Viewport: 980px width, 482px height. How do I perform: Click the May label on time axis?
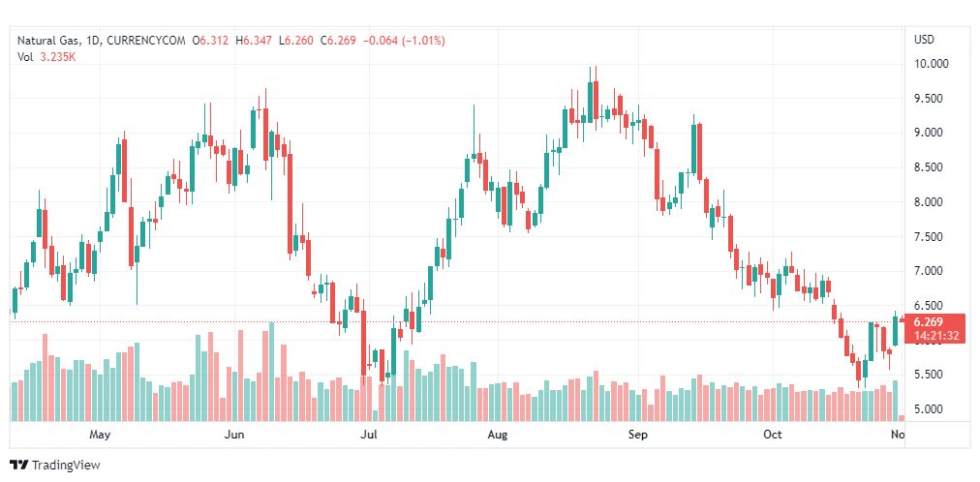click(99, 435)
